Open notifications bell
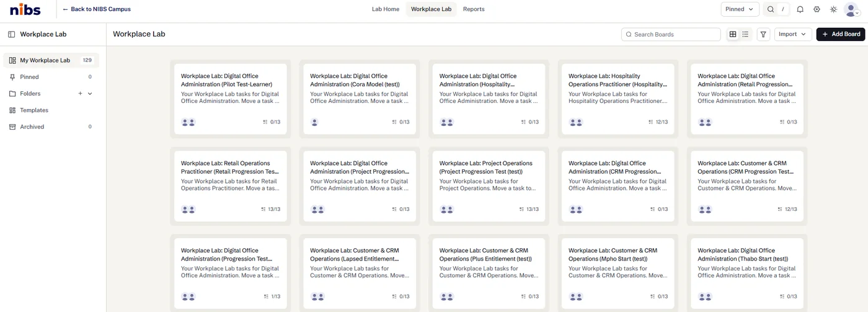Screen dimensions: 868x312 tap(800, 9)
